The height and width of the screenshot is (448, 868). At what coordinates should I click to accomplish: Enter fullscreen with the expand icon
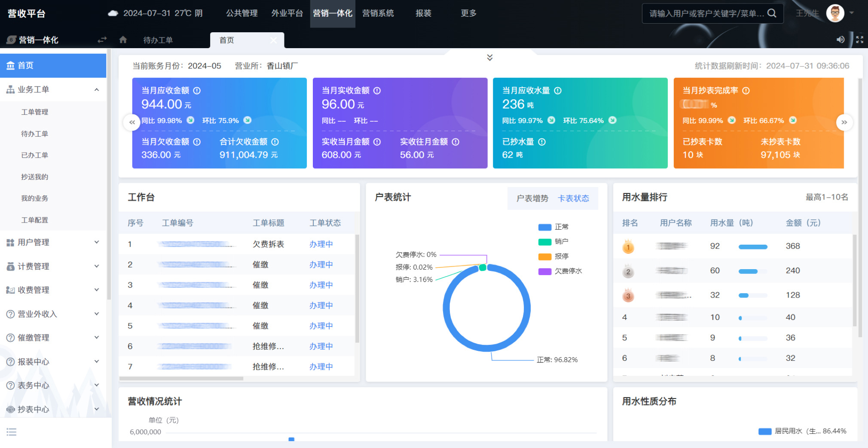point(859,40)
